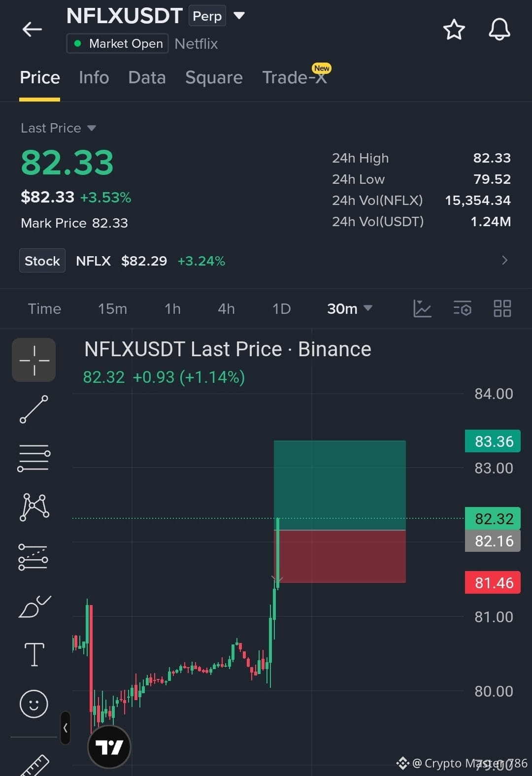Viewport: 532px width, 776px height.
Task: Open the Data tab
Action: pos(147,77)
